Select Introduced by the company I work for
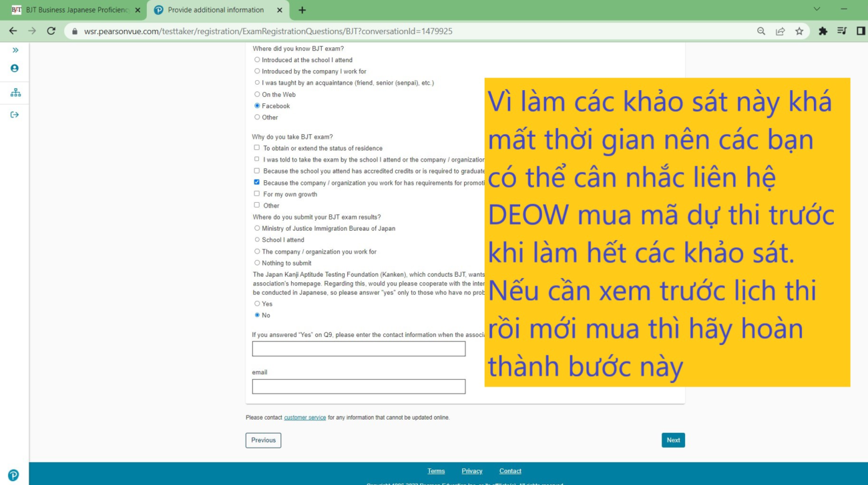 click(257, 71)
